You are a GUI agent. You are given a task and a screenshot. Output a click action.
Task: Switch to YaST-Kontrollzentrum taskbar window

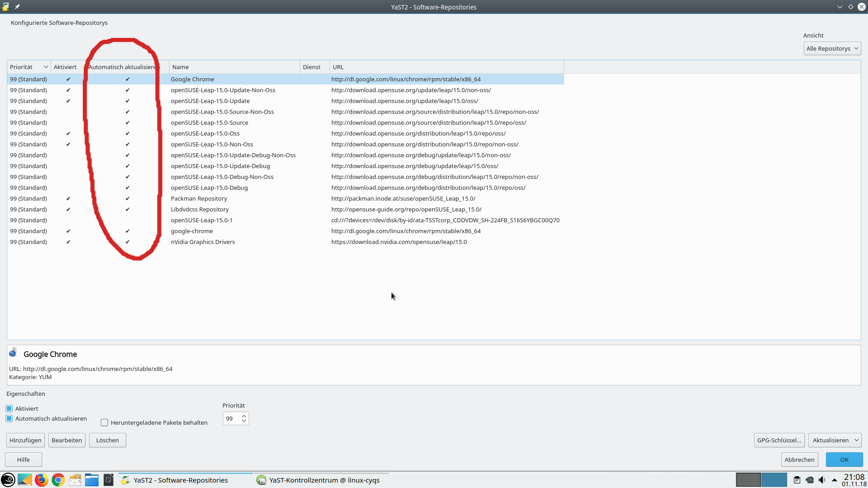[321, 480]
